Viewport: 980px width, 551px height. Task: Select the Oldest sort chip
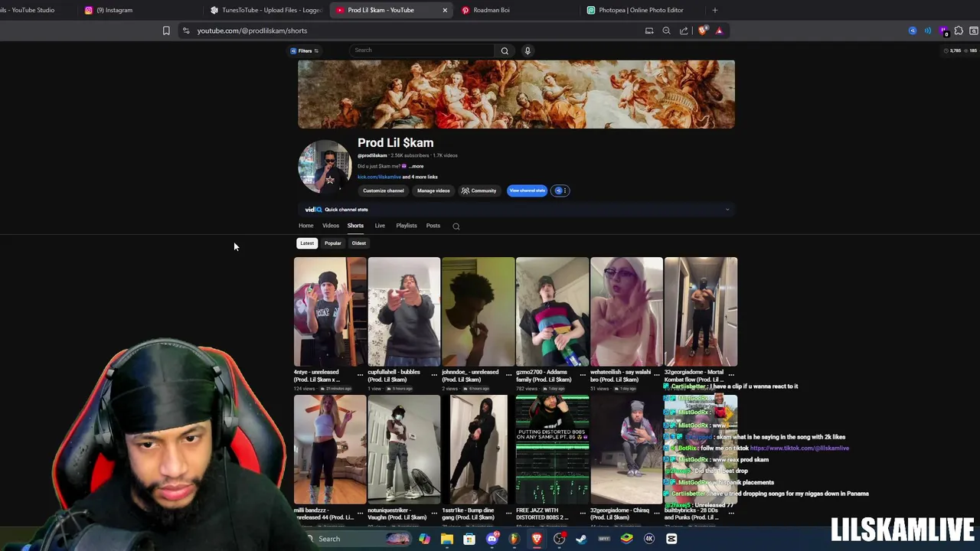pos(359,243)
